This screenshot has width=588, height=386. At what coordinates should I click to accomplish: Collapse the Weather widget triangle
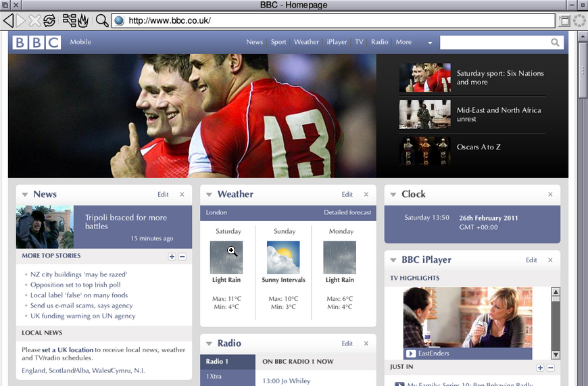click(210, 194)
